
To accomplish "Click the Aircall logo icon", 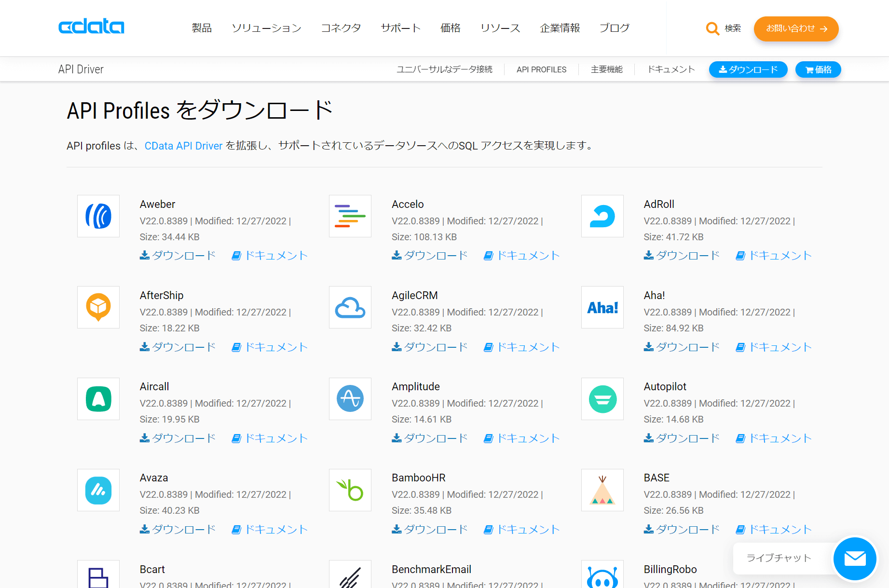I will pos(98,399).
